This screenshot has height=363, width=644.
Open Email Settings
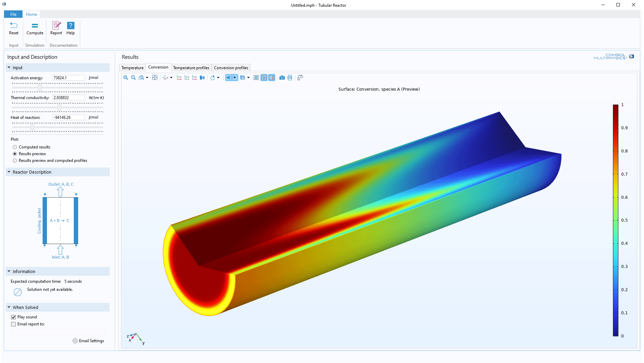88,341
